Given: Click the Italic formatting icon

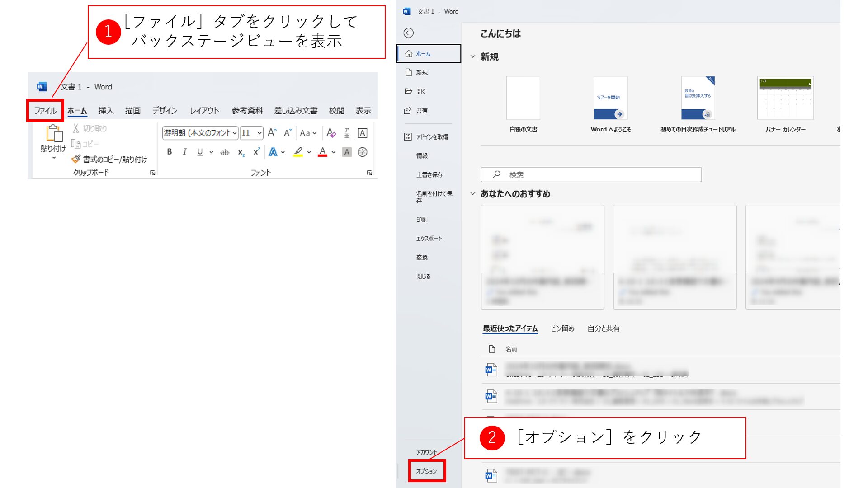Looking at the screenshot, I should click(184, 152).
